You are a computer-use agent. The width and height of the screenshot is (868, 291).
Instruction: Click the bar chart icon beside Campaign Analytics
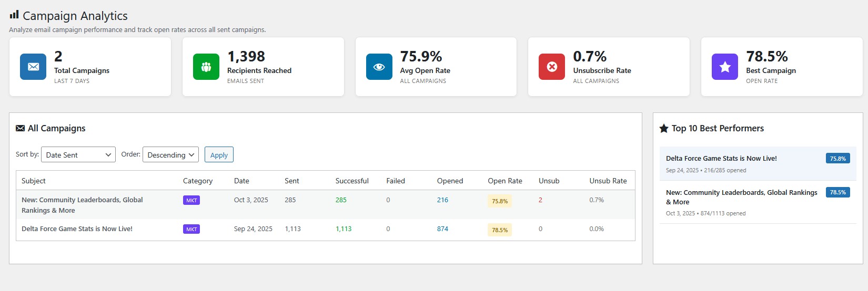(14, 15)
